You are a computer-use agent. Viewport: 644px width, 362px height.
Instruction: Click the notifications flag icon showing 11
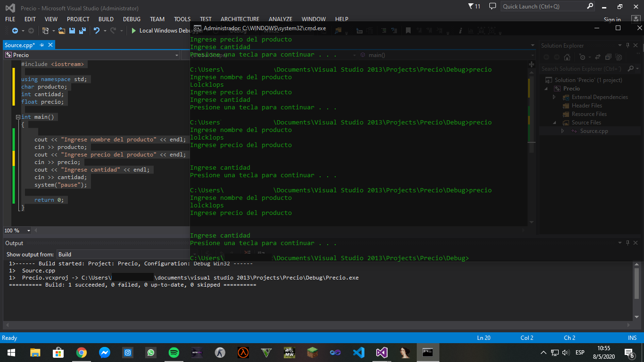point(474,7)
